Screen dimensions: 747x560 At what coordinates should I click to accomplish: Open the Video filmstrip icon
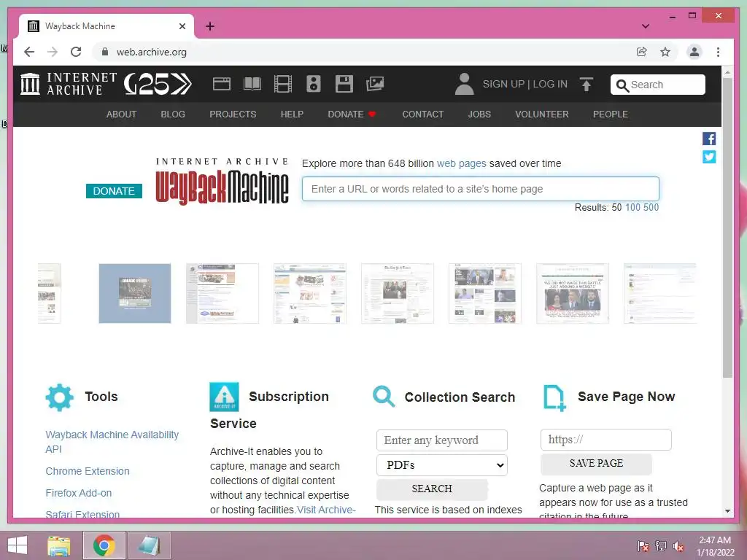coord(283,84)
